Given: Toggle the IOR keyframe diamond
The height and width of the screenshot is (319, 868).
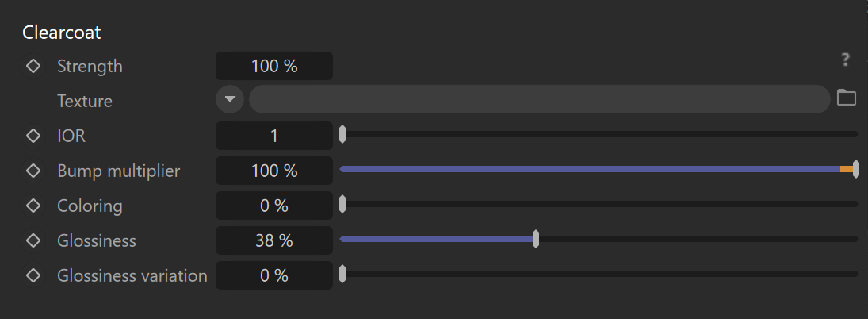Looking at the screenshot, I should [33, 136].
